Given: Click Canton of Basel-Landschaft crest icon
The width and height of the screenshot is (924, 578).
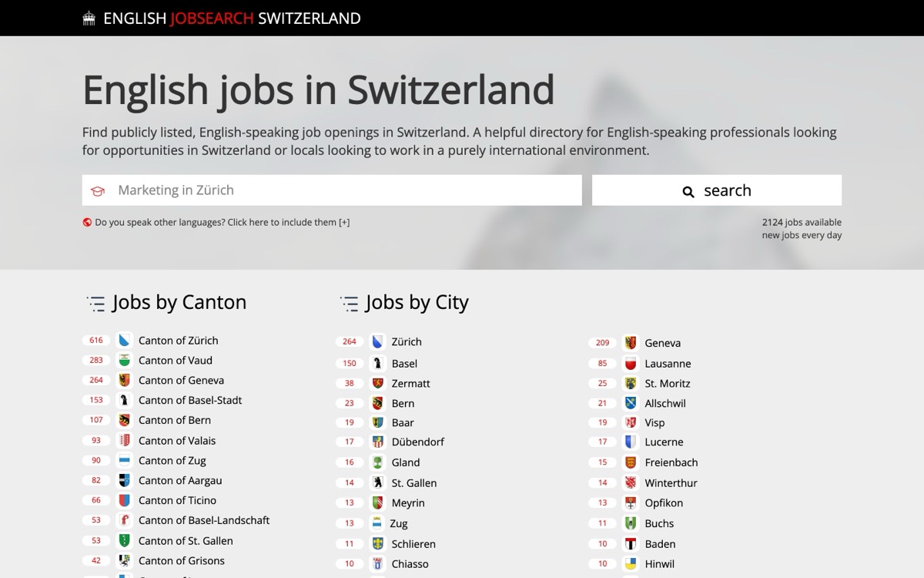Looking at the screenshot, I should [124, 520].
